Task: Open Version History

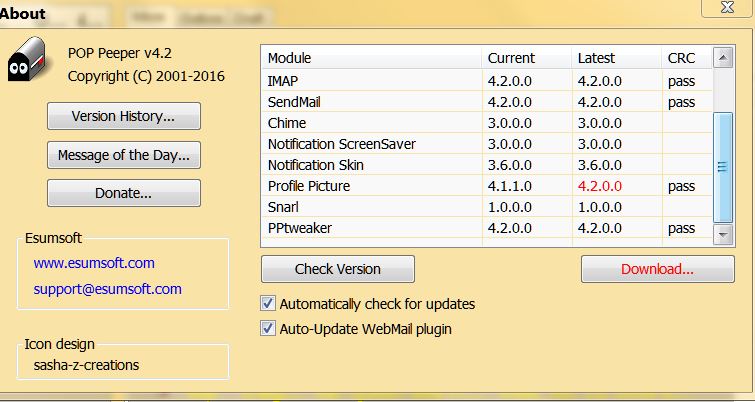Action: (x=124, y=116)
